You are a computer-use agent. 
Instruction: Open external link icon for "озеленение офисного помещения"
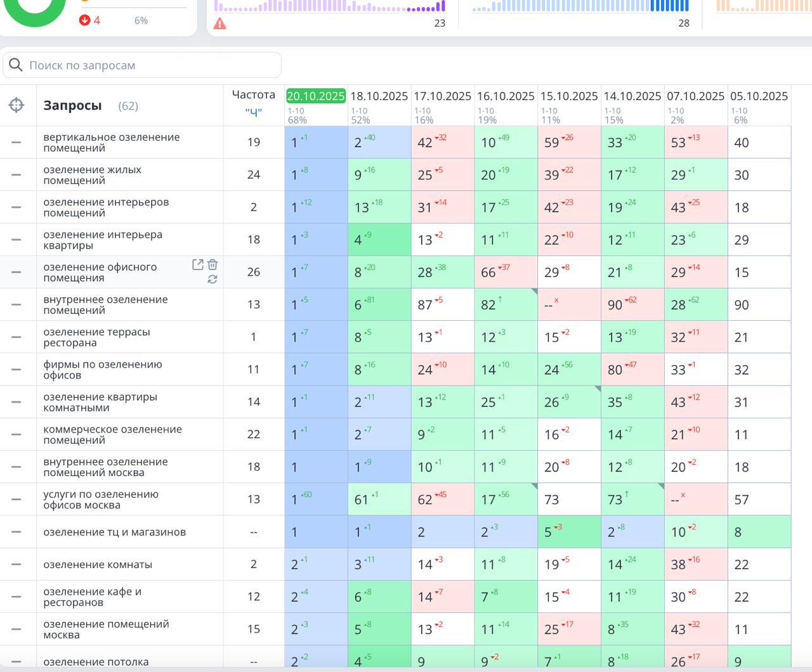pyautogui.click(x=198, y=265)
